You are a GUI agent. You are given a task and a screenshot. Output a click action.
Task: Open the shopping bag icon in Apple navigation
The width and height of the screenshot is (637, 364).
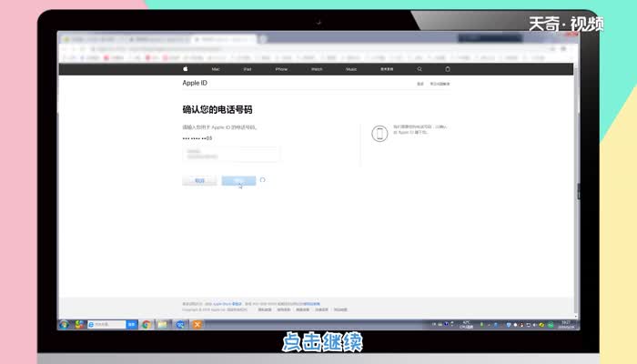[448, 69]
